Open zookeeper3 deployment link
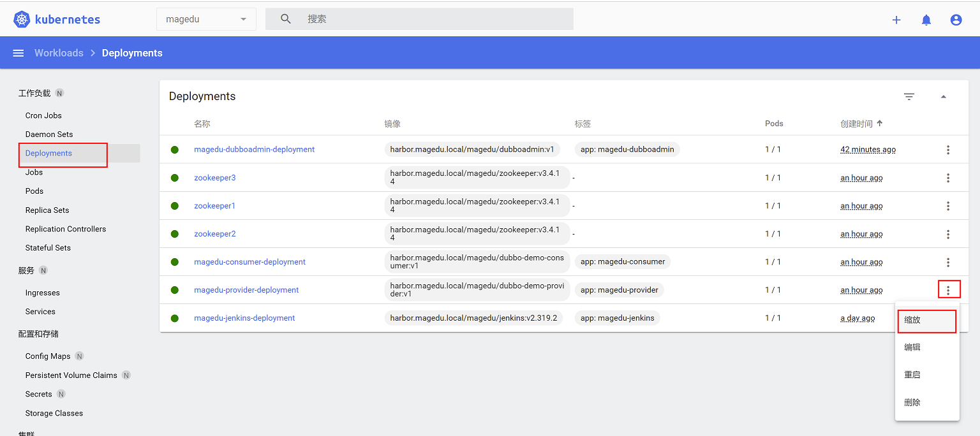Viewport: 980px width, 436px height. pyautogui.click(x=215, y=178)
